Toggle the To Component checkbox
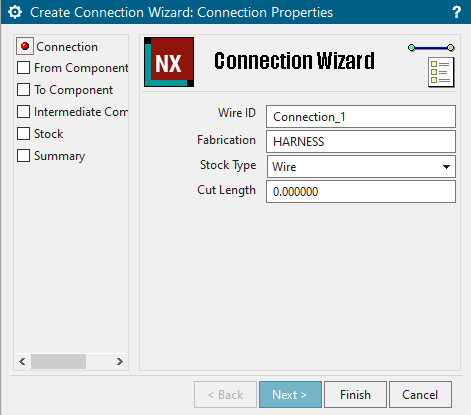471x415 pixels. (23, 90)
